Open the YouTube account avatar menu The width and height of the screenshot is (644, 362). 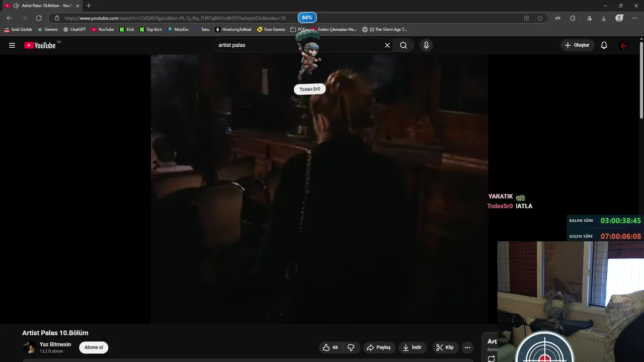[x=624, y=45]
